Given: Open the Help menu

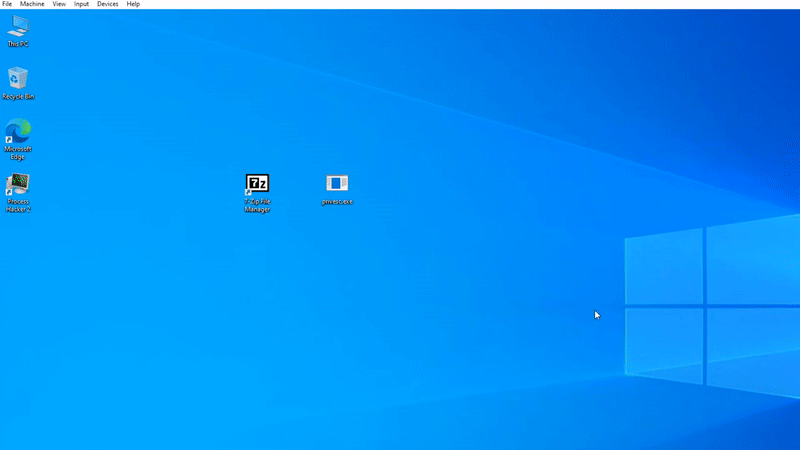Looking at the screenshot, I should point(133,4).
